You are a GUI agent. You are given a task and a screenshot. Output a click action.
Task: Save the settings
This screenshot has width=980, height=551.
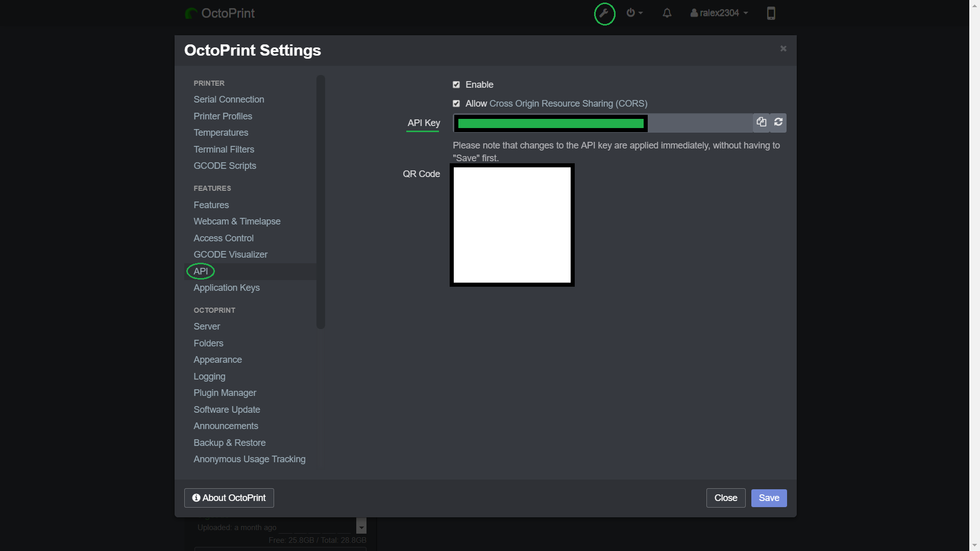(769, 498)
